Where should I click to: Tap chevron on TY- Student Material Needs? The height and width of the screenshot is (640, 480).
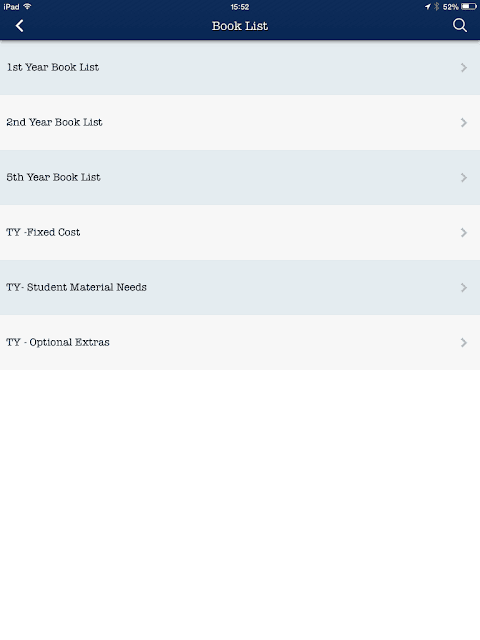tap(464, 287)
